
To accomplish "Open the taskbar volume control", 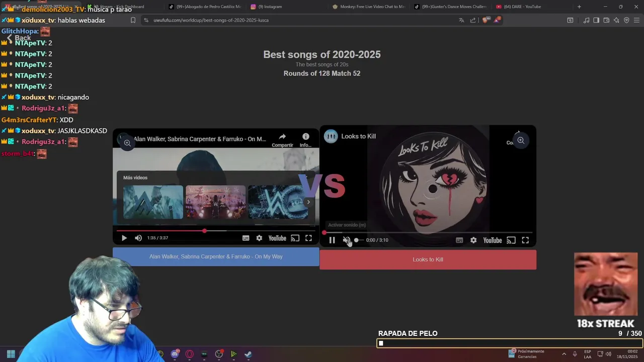I will click(x=608, y=354).
